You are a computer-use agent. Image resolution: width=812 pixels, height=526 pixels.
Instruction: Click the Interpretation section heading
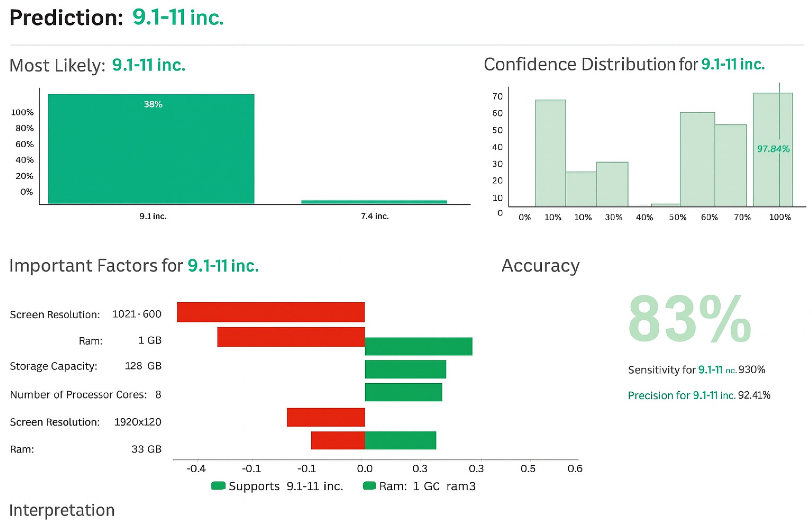point(62,510)
